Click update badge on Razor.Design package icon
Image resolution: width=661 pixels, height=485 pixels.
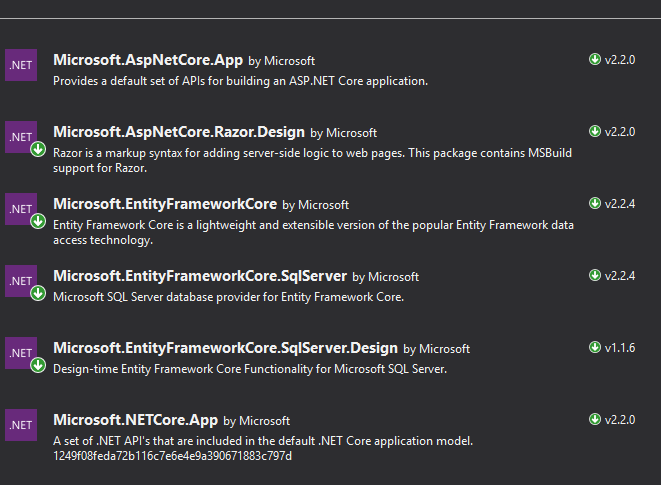[x=38, y=149]
